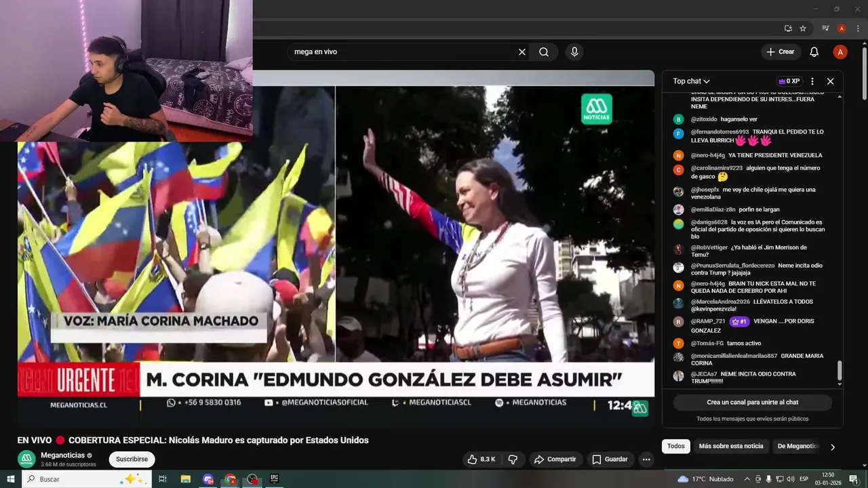Click the Crear button
The image size is (868, 488).
(780, 52)
